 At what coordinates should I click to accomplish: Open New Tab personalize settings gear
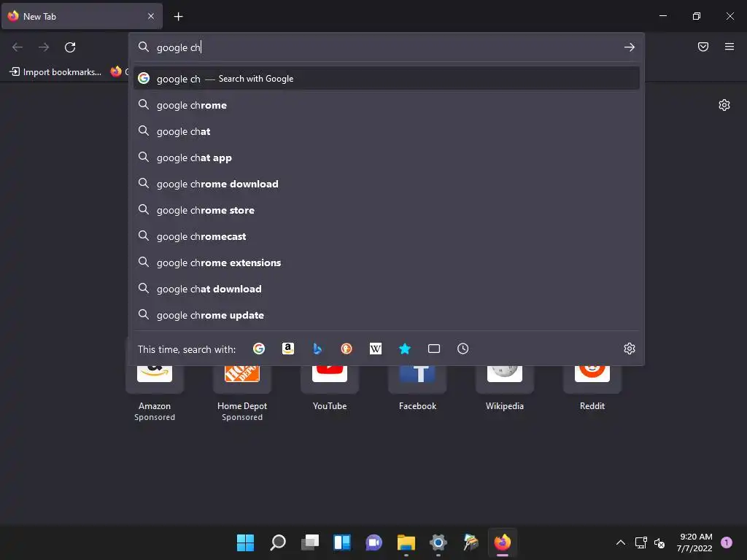724,105
